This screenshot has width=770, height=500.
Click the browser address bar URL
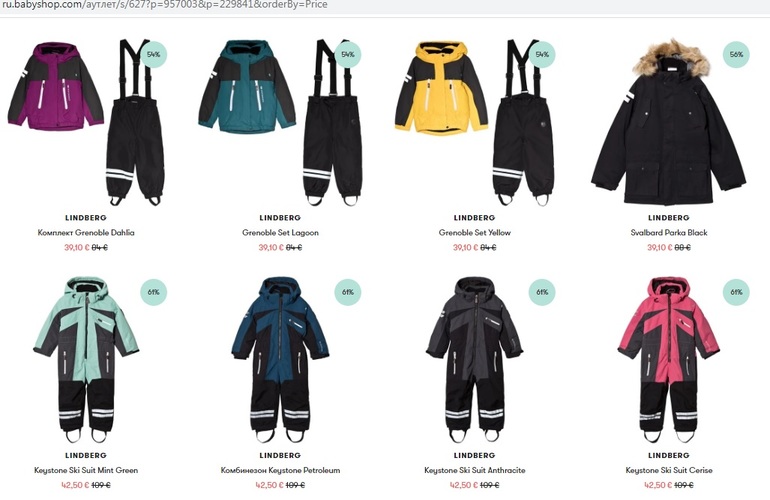[165, 5]
